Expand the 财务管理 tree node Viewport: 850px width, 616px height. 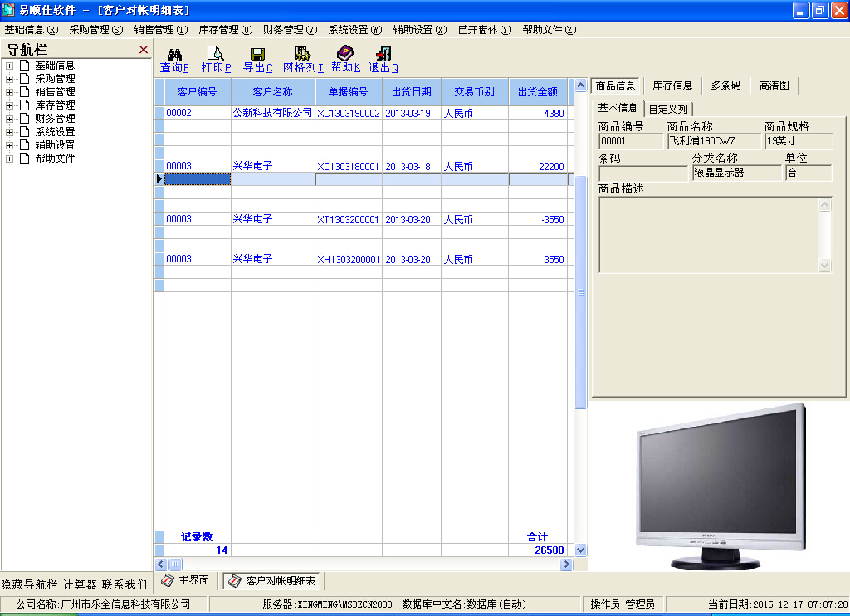9,119
